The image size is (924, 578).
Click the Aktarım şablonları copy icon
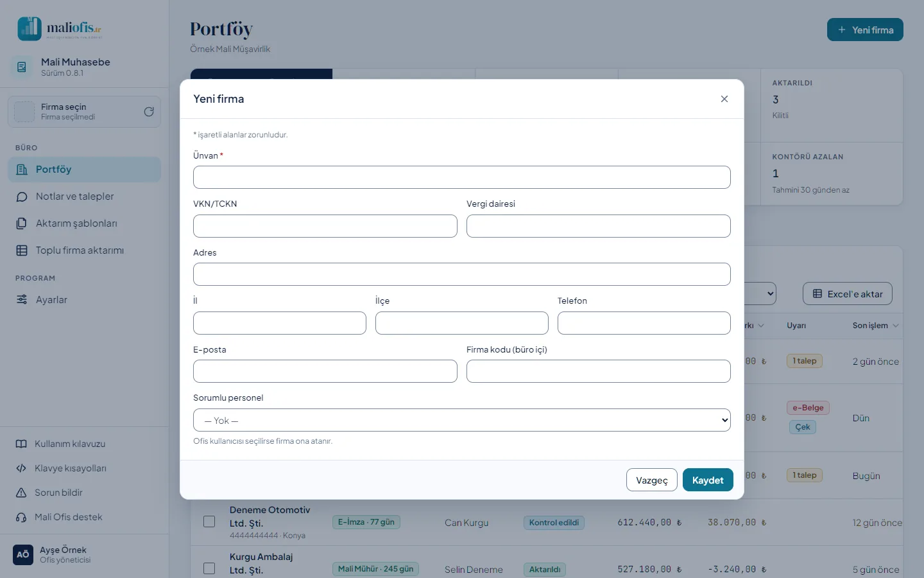click(22, 223)
